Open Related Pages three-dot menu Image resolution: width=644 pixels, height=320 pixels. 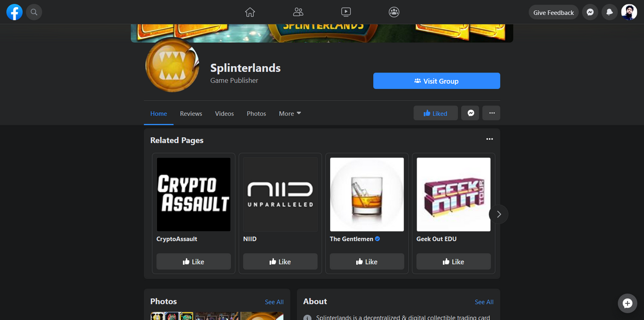click(490, 139)
